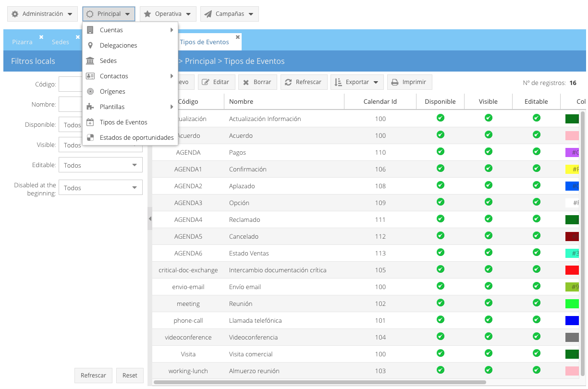
Task: Close the Tipos de Eventos tab
Action: click(x=238, y=37)
